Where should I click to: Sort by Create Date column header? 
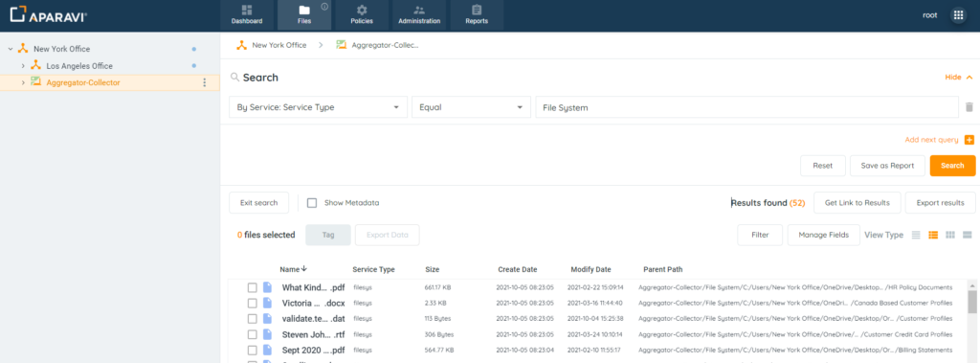coord(518,269)
